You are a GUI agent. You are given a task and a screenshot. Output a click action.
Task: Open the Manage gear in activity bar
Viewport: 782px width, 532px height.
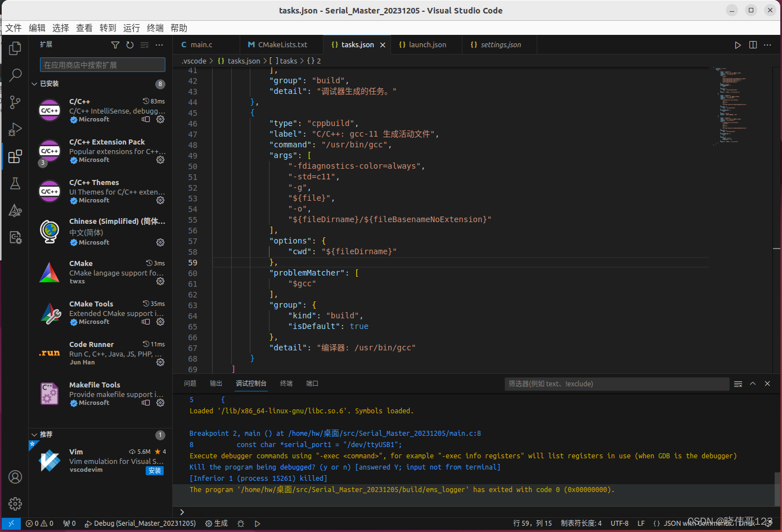tap(15, 504)
